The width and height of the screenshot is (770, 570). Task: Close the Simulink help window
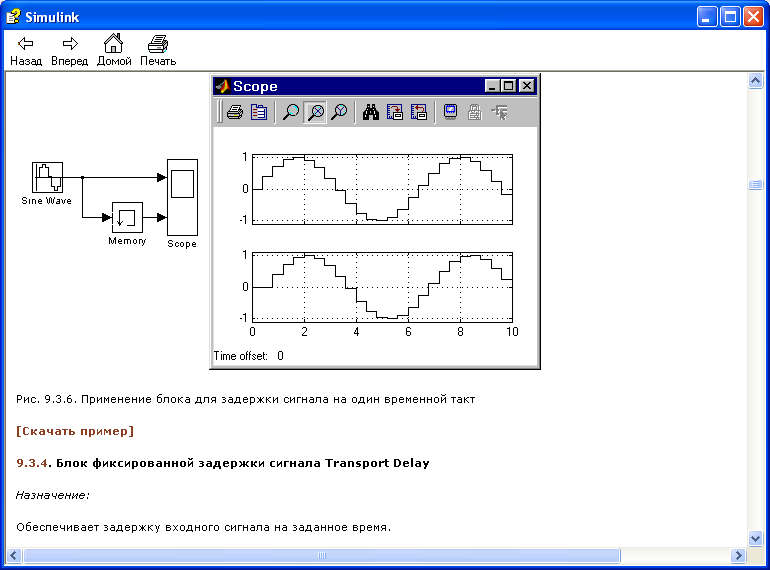tap(753, 17)
